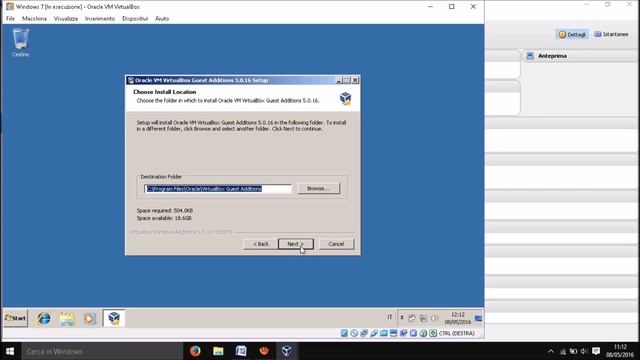Click the hard disk indicator in VirtualBox status bar
Screen dimensions: 640x360
pos(344,333)
